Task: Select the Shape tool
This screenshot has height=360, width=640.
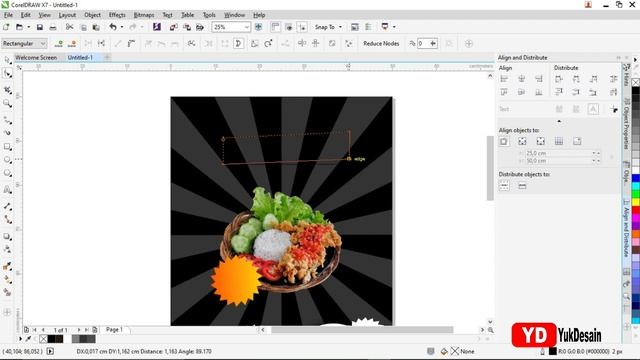Action: 7,73
